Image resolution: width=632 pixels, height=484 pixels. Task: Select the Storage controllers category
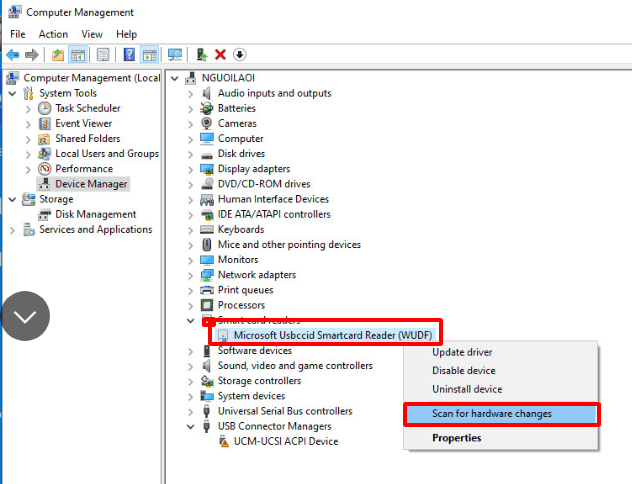259,381
